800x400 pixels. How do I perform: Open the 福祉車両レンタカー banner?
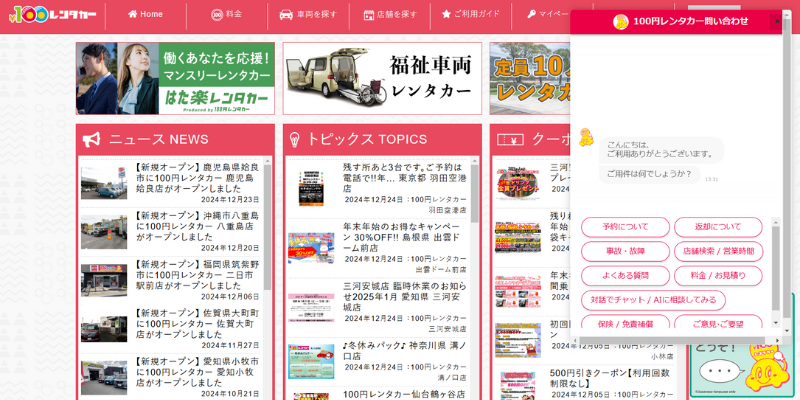pyautogui.click(x=382, y=79)
